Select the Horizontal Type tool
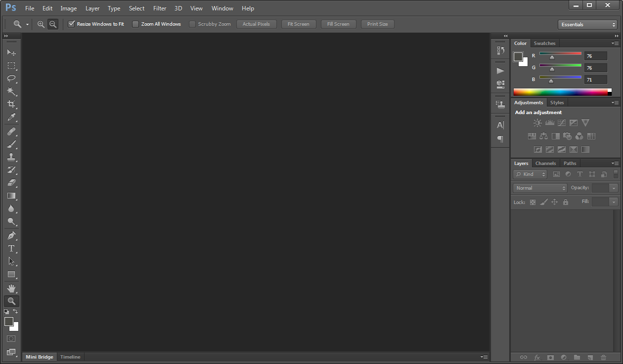 [x=11, y=248]
